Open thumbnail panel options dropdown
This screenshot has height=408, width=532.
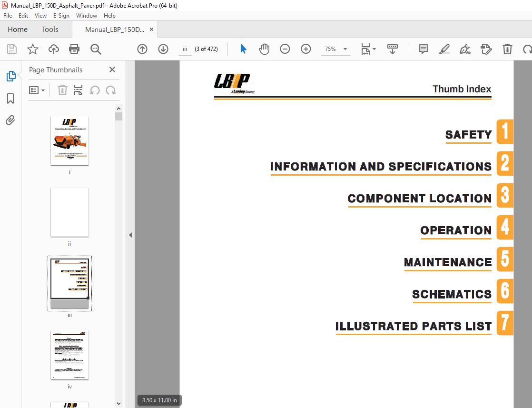pyautogui.click(x=37, y=90)
